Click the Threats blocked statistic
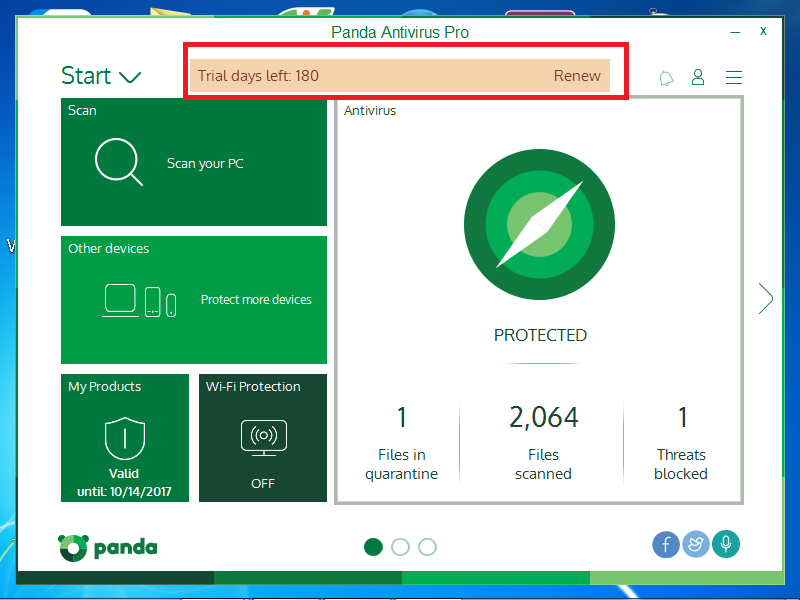This screenshot has height=600, width=800. point(681,443)
